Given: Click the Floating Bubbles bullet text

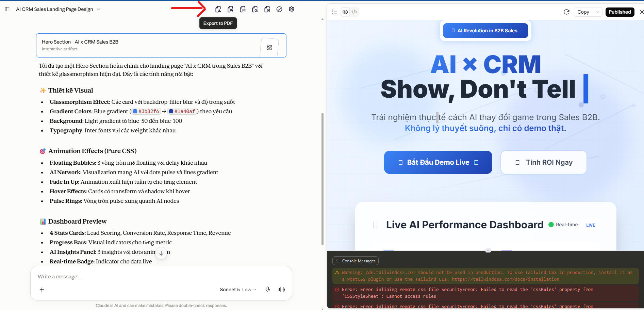Looking at the screenshot, I should coord(128,163).
